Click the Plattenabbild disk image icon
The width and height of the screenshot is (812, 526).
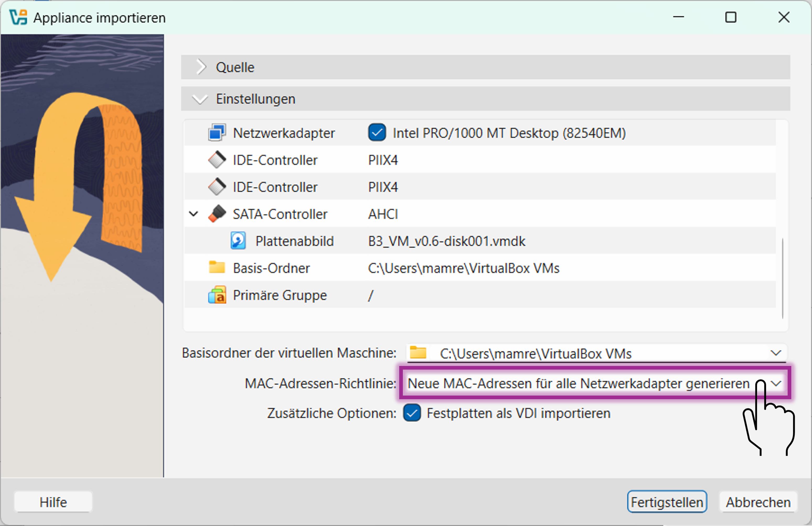pyautogui.click(x=238, y=241)
